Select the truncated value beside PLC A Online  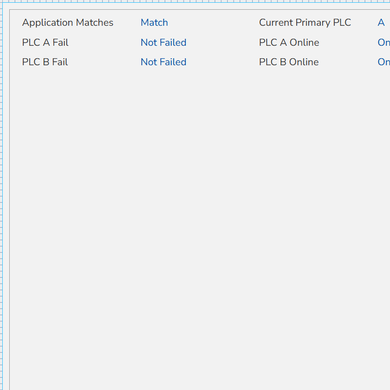coord(384,42)
